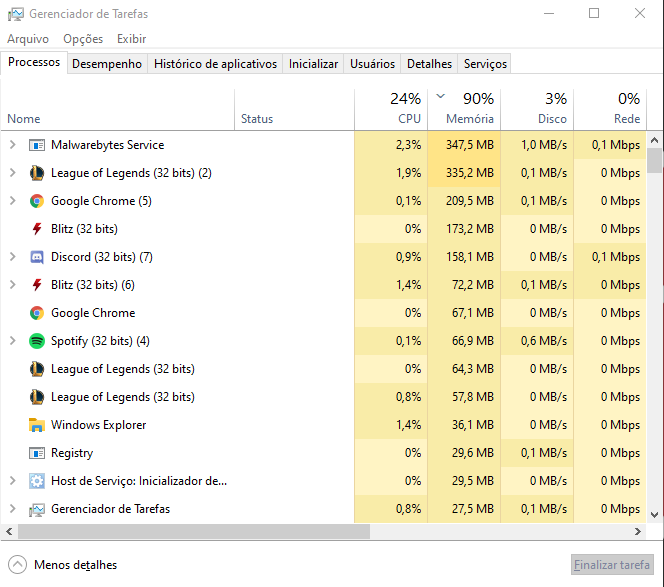Select the Registry process name

point(72,453)
